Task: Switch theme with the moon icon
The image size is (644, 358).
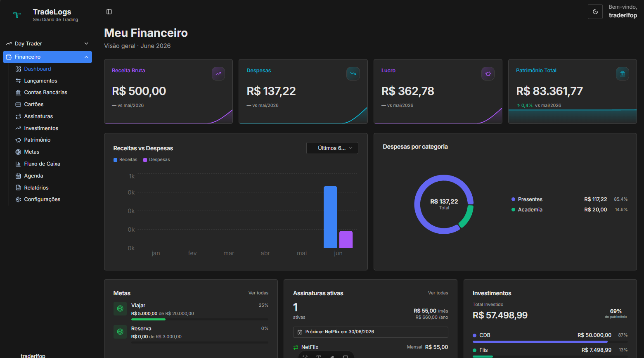Action: [595, 12]
